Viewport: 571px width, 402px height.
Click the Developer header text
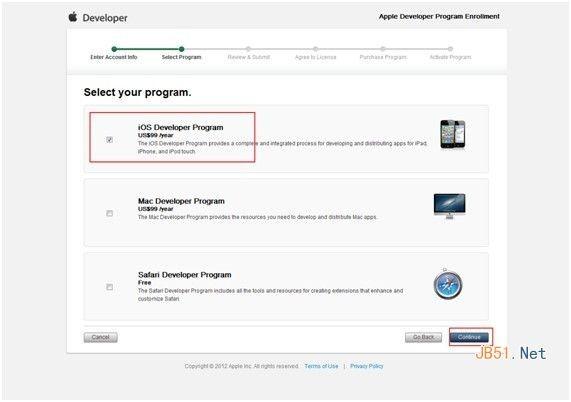pos(105,18)
